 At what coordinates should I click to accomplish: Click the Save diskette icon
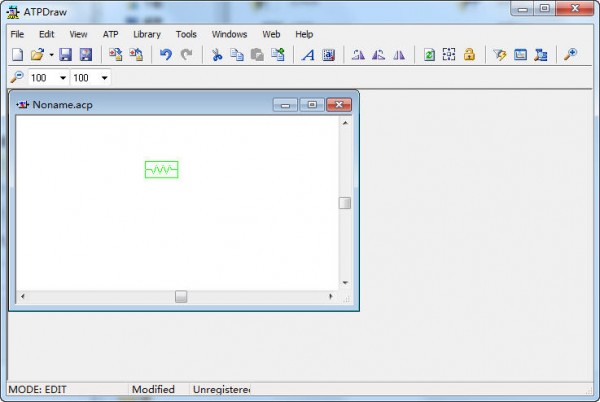click(x=66, y=55)
